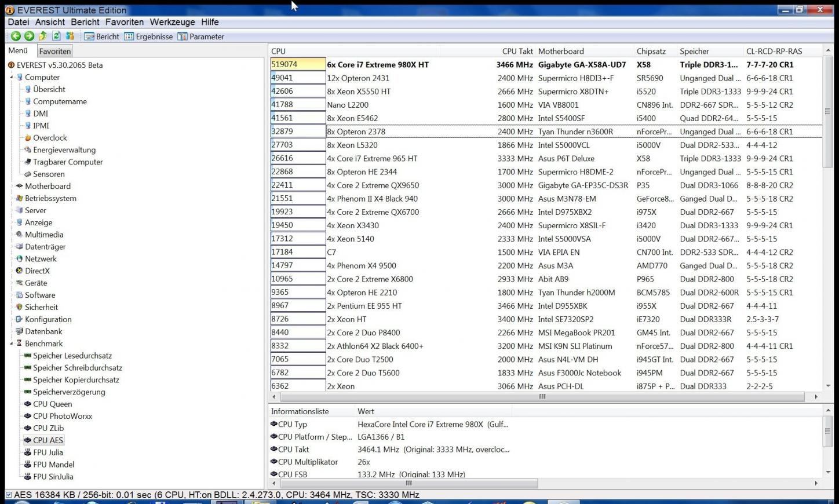Click the up-one-level toolbar arrow icon
The image size is (839, 504).
point(43,36)
